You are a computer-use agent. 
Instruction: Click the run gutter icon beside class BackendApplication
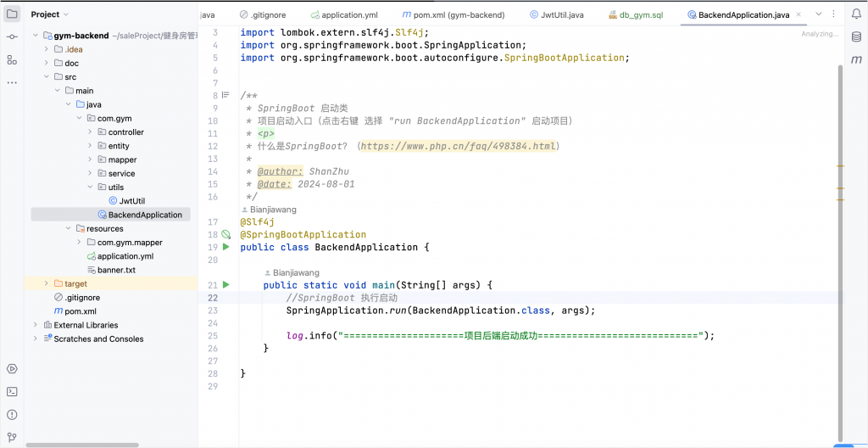click(226, 247)
